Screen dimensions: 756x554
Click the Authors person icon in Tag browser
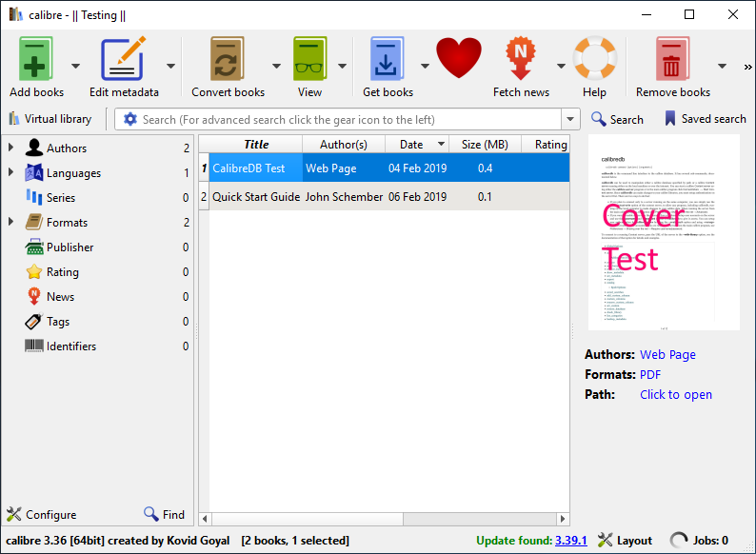coord(34,148)
